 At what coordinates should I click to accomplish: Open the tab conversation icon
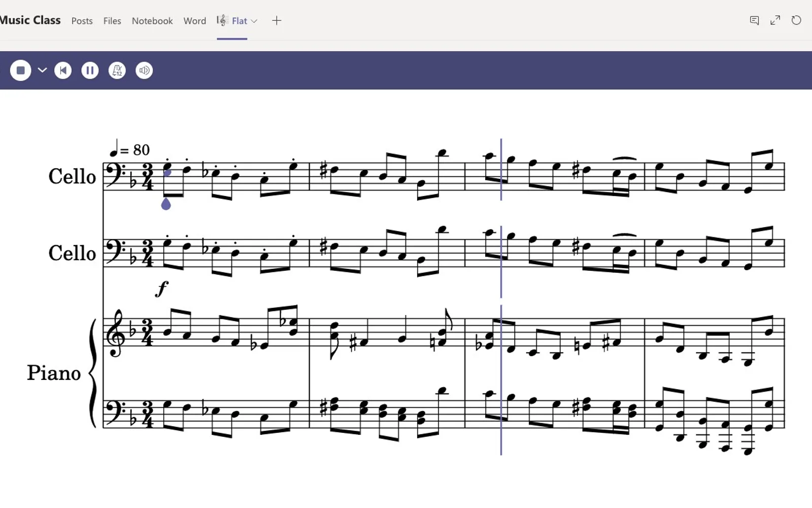point(755,20)
